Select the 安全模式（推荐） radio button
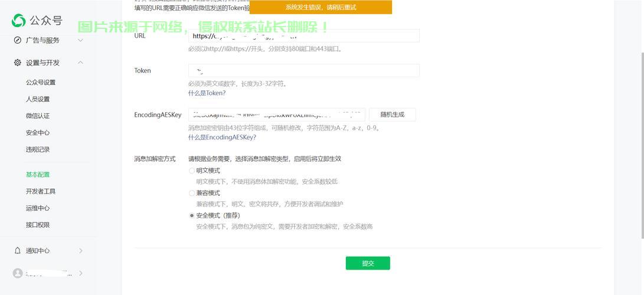This screenshot has height=295, width=644. [192, 215]
